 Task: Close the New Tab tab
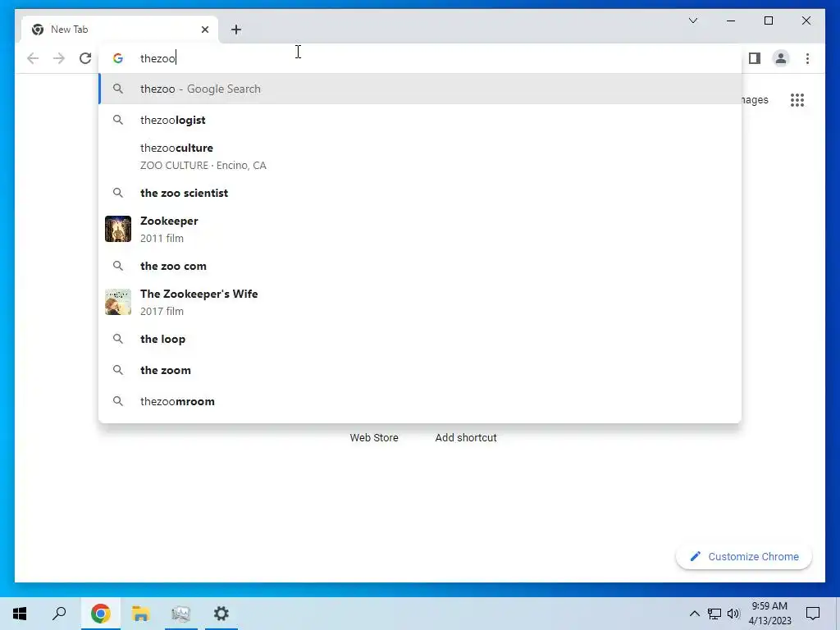(204, 30)
